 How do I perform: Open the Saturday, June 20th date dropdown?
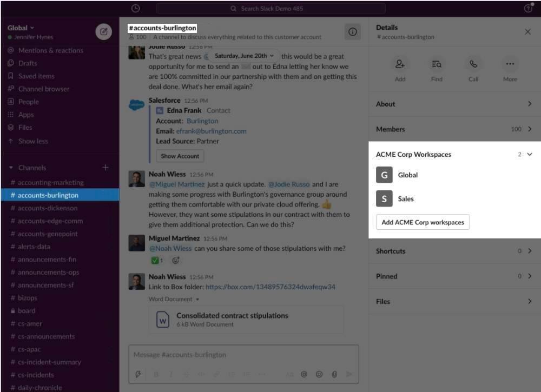244,56
